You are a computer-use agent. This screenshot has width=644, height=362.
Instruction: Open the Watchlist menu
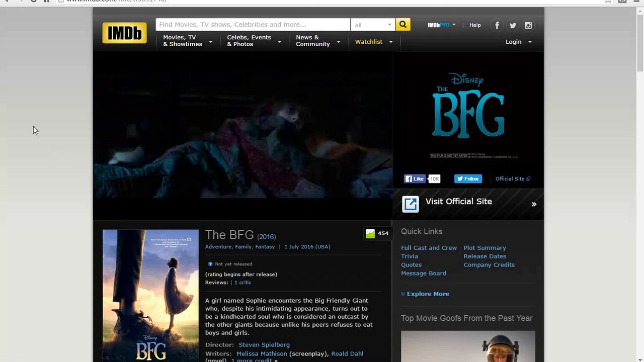coord(374,42)
